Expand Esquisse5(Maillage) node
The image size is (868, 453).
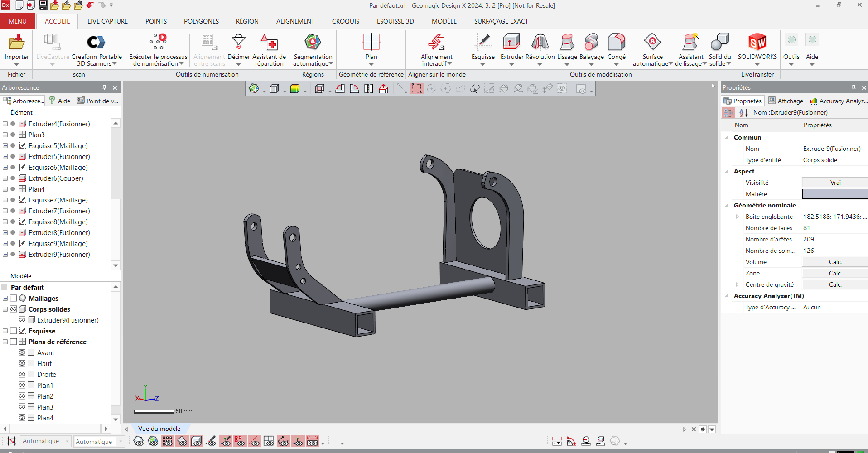pos(5,145)
